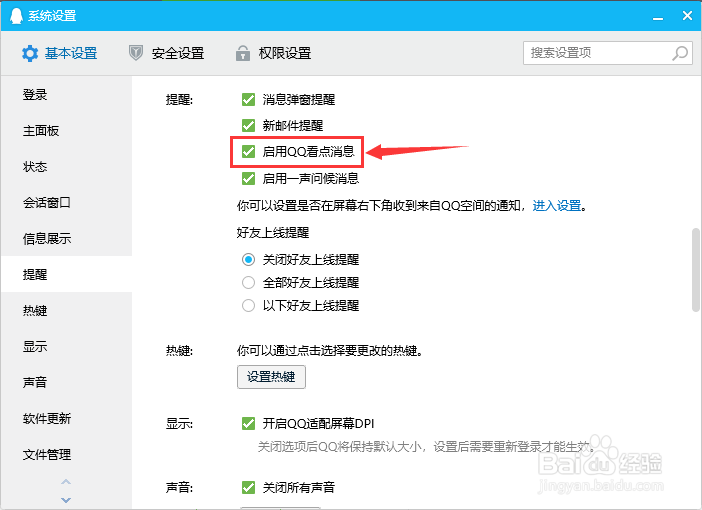Select 主面板 in the sidebar
The height and width of the screenshot is (510, 702).
coord(66,131)
